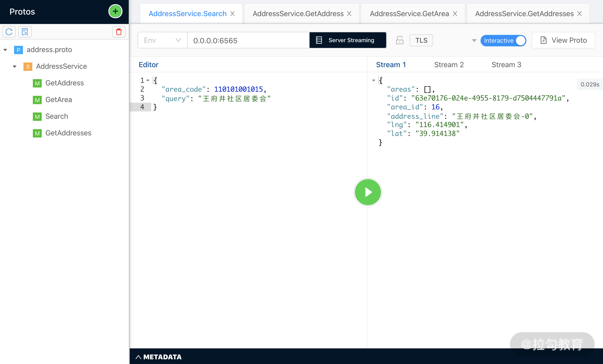Click the id value in the response
603x364 pixels.
point(488,98)
